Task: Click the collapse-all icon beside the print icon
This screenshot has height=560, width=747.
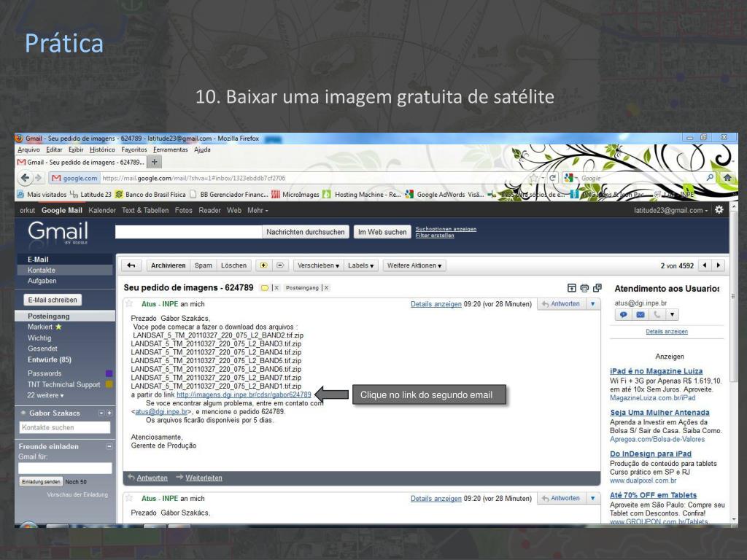Action: pos(572,288)
